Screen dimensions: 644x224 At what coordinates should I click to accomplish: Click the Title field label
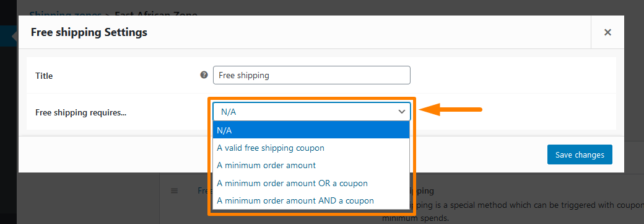[x=44, y=76]
